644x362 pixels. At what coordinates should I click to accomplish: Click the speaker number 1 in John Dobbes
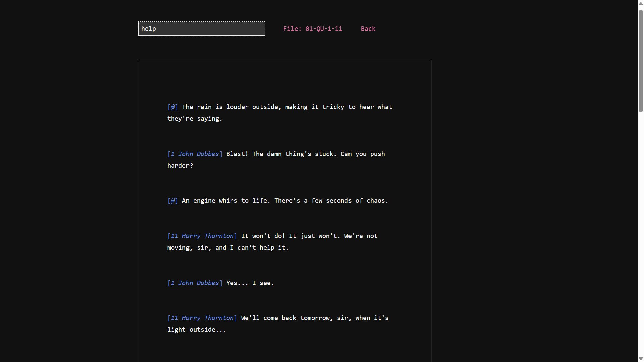[172, 154]
